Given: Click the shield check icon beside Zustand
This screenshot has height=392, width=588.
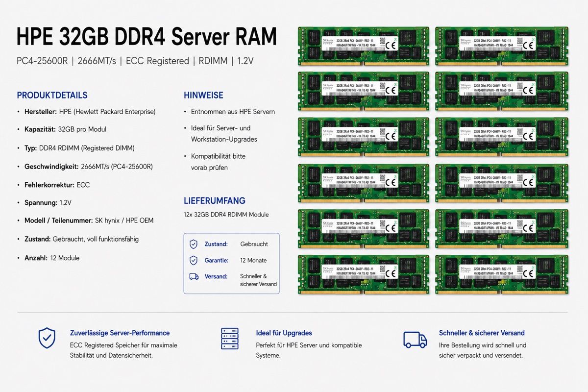Looking at the screenshot, I should click(194, 244).
